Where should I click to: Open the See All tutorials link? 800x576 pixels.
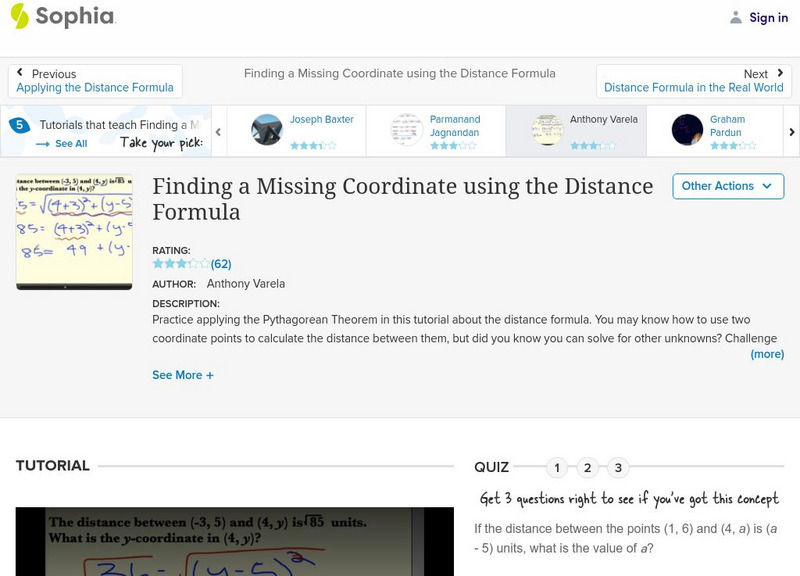(x=71, y=144)
